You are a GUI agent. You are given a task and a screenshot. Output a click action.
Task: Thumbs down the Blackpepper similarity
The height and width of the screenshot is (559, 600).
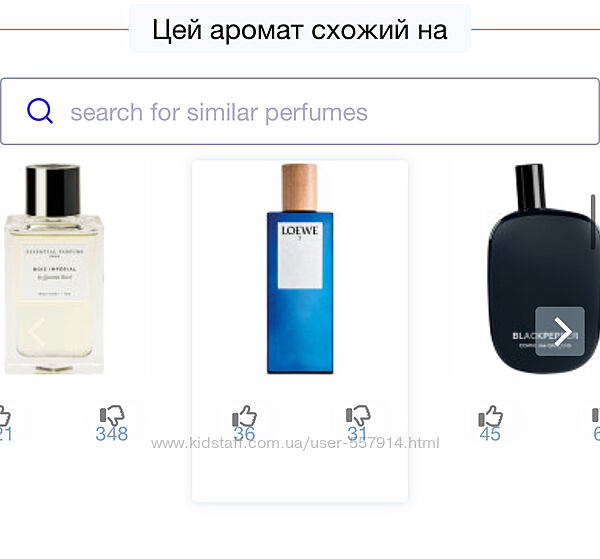596,415
